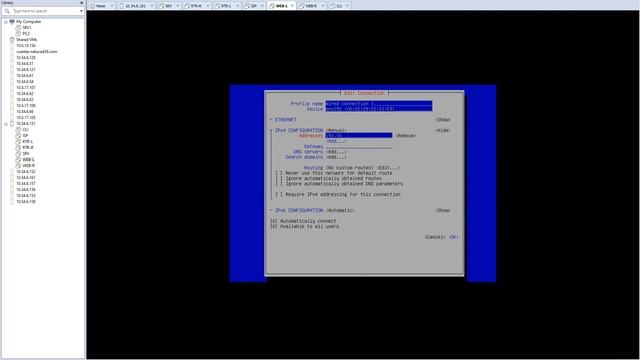The image size is (640, 360).
Task: Click <Add...> for DNS servers
Action: (x=336, y=151)
